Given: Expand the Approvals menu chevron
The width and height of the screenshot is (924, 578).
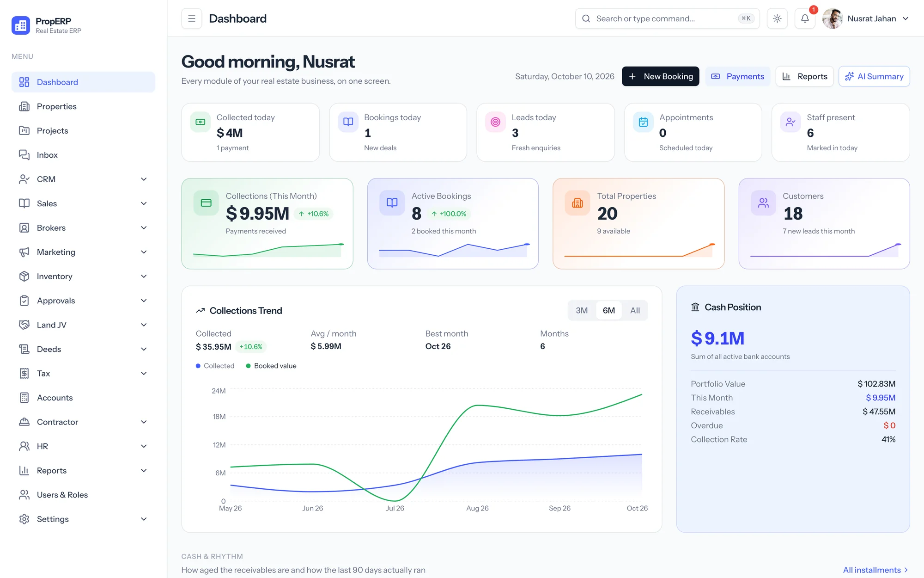Looking at the screenshot, I should 144,301.
